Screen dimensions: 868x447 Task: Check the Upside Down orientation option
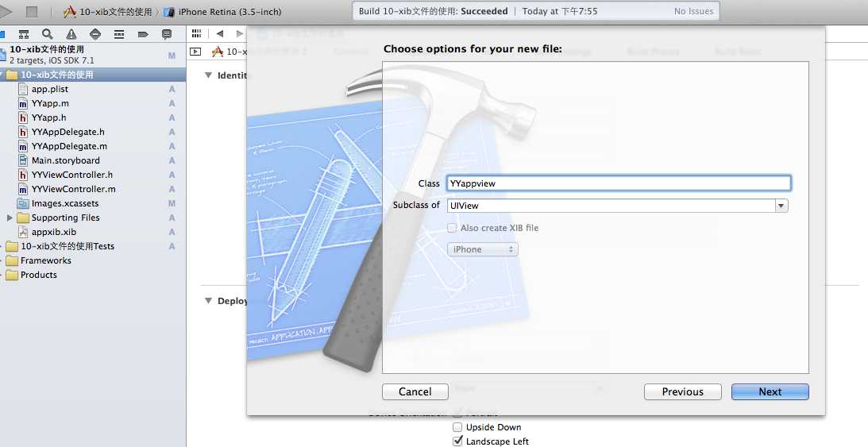click(457, 427)
